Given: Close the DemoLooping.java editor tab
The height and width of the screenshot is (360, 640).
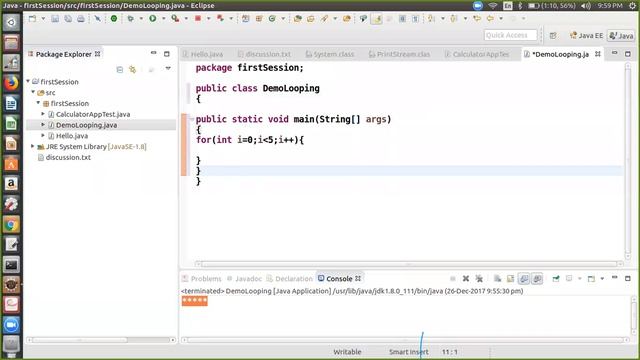Looking at the screenshot, I should click(598, 54).
